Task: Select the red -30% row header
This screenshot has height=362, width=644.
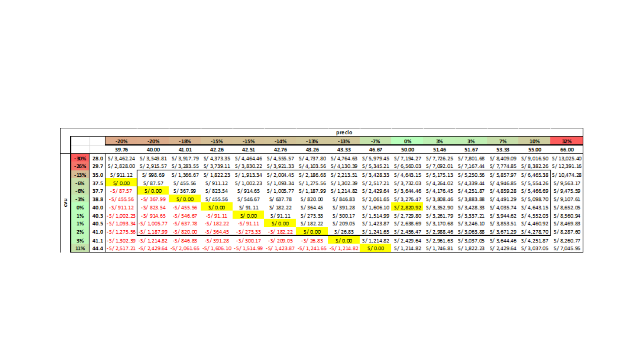Action: coord(80,158)
